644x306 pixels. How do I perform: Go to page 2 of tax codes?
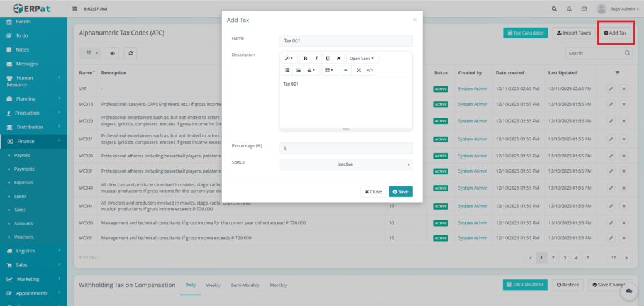[x=553, y=258]
